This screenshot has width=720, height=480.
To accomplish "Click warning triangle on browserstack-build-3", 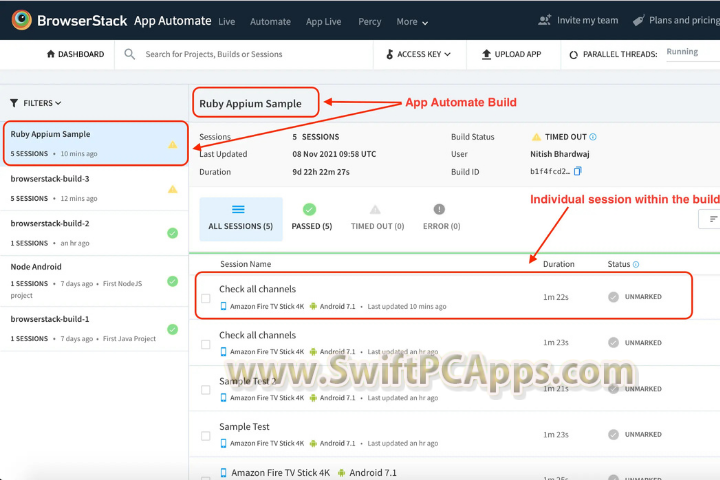I will (x=173, y=189).
